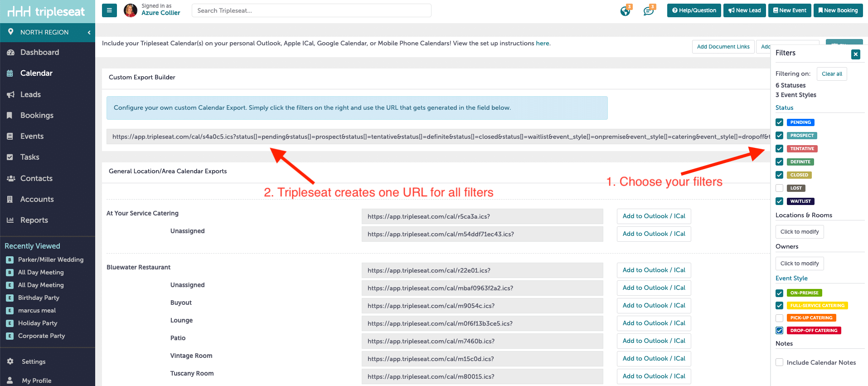The image size is (868, 386).
Task: Uncheck Drop-Off Catering event style
Action: coord(780,331)
